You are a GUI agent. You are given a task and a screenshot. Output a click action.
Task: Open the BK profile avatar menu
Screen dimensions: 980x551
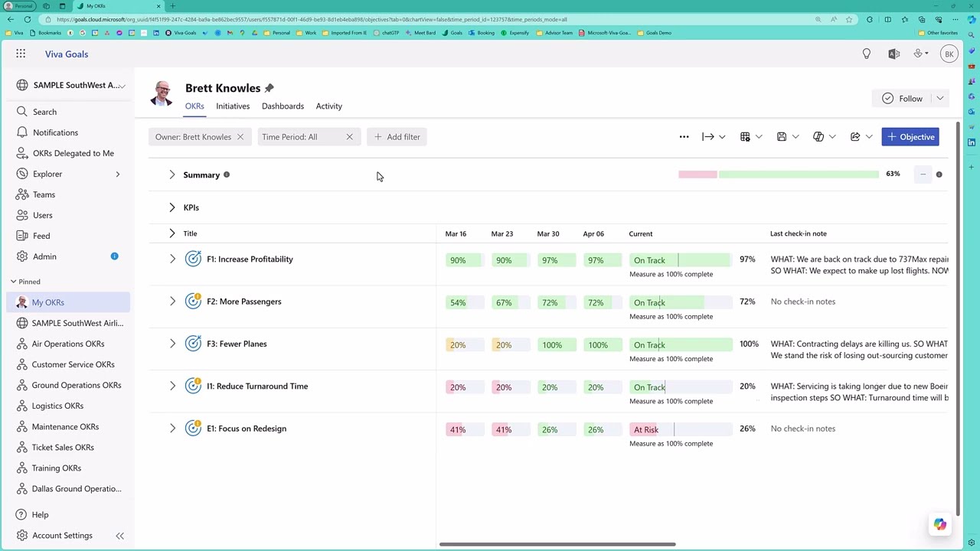949,54
